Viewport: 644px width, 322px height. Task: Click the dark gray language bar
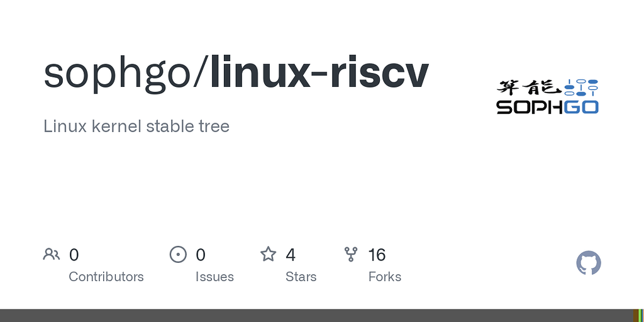(314, 315)
